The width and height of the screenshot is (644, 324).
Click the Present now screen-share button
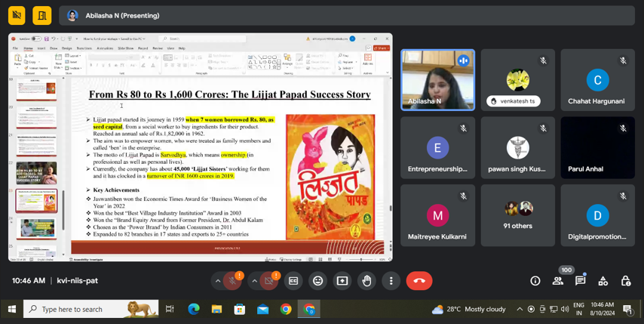click(x=342, y=281)
